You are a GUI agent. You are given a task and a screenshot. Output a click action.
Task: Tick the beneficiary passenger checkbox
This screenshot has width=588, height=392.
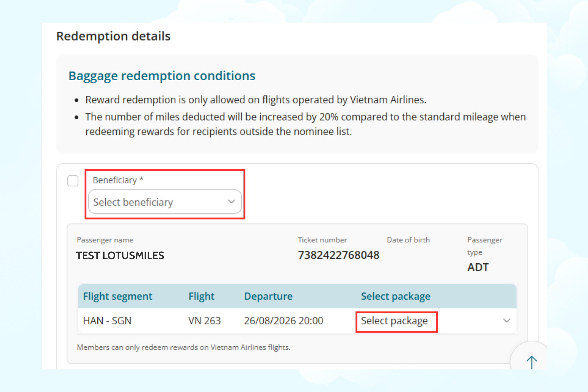(73, 181)
